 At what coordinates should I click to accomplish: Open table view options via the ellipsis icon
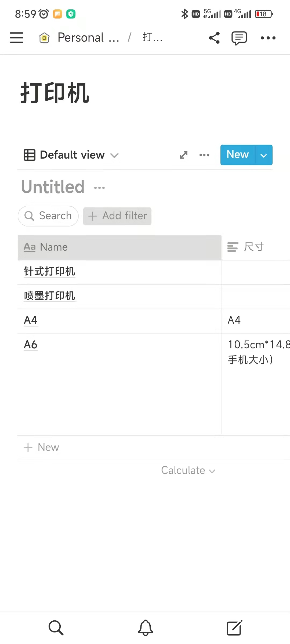click(x=204, y=155)
